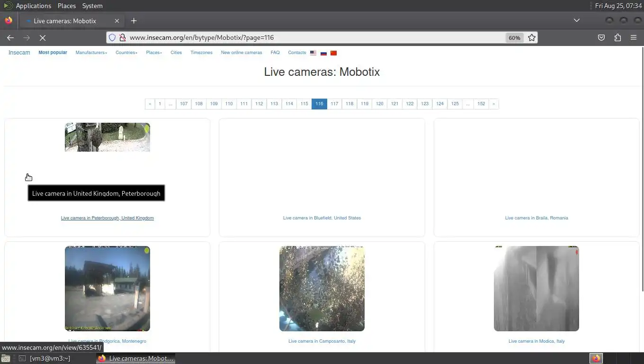Switch site language to Russian flag
This screenshot has height=364, width=644.
coord(323,53)
